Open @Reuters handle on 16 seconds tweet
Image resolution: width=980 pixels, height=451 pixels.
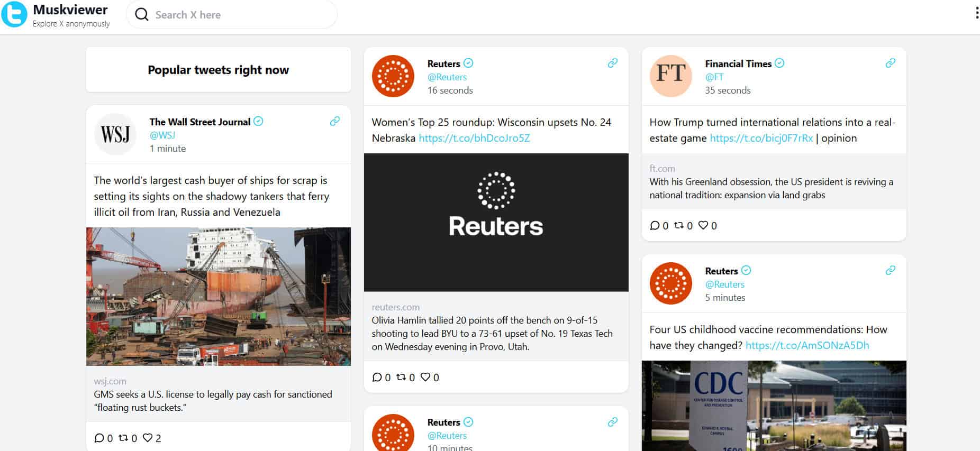coord(447,77)
